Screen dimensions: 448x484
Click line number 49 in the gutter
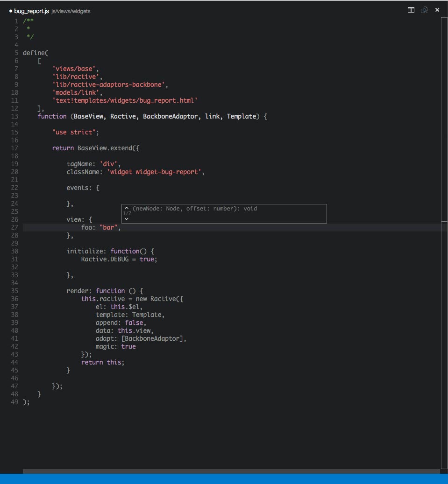pos(14,402)
